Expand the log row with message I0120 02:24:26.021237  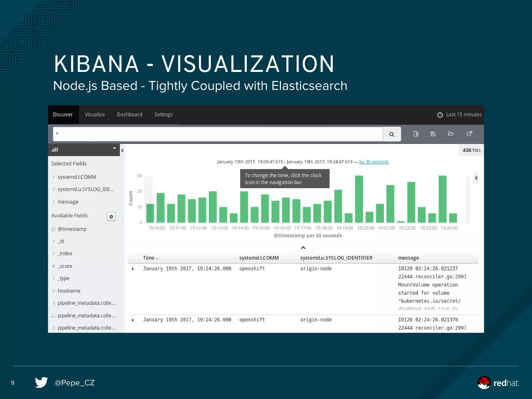pyautogui.click(x=133, y=269)
